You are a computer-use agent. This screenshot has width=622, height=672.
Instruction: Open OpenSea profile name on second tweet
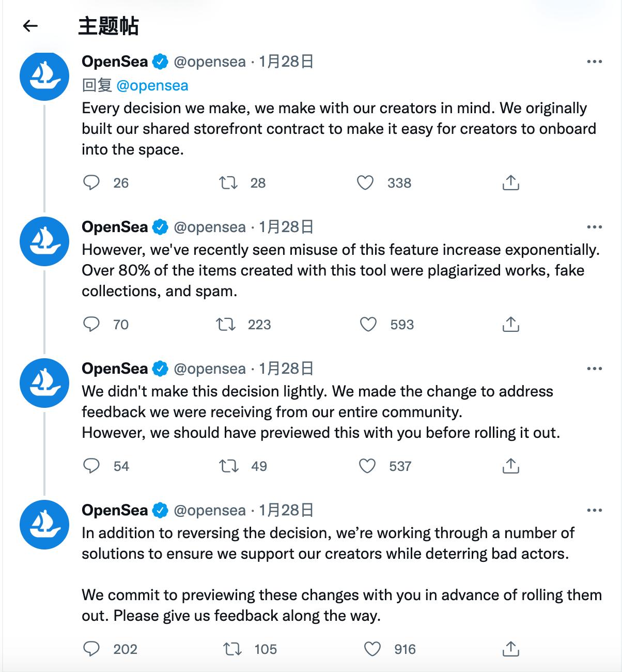click(x=115, y=227)
